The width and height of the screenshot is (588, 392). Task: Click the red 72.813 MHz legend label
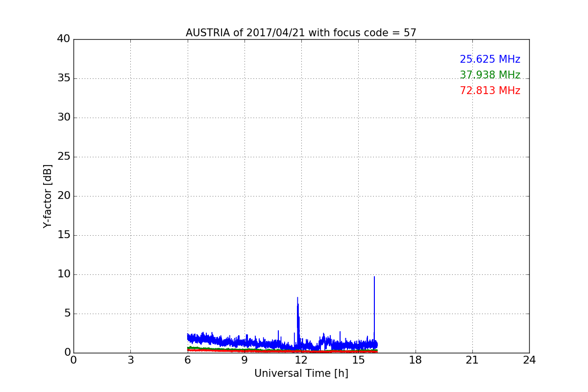(x=490, y=91)
